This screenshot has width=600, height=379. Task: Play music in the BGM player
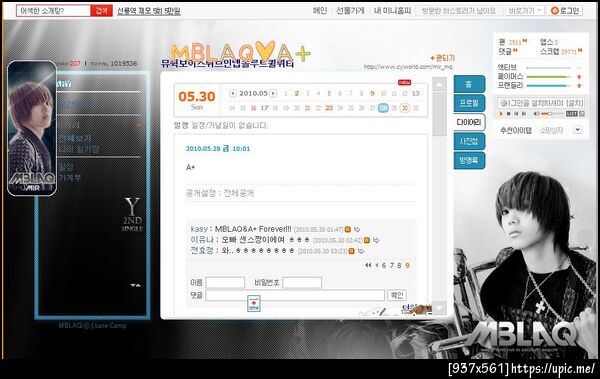[x=501, y=114]
